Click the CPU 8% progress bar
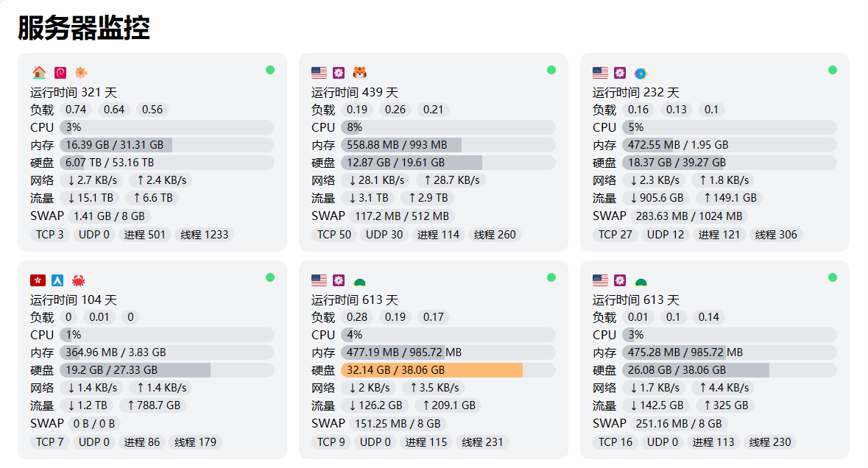868x468 pixels. click(x=448, y=127)
